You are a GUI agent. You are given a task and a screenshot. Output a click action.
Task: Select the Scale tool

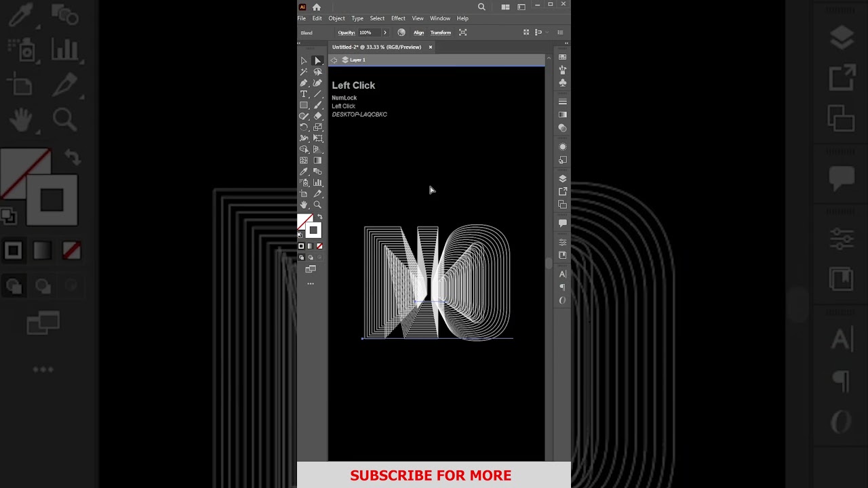(317, 127)
